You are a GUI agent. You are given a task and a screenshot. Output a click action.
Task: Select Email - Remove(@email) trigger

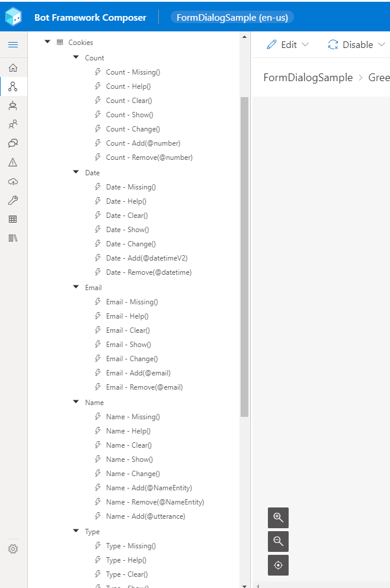point(144,387)
